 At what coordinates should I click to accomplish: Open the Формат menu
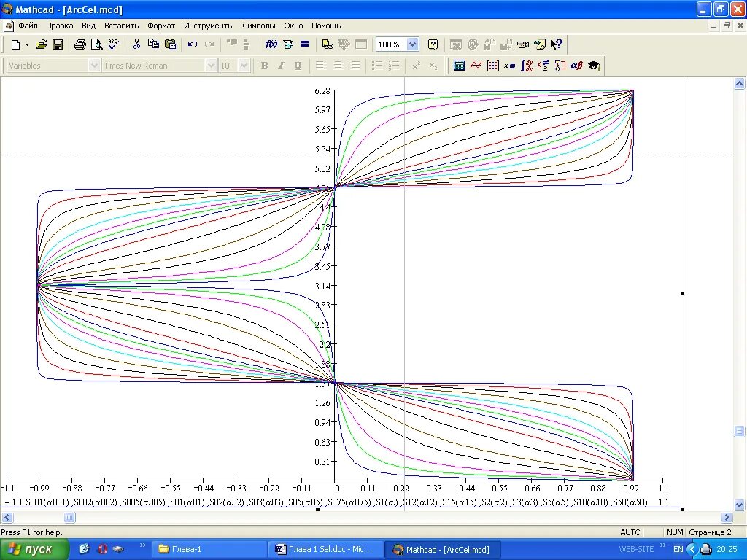coord(161,26)
